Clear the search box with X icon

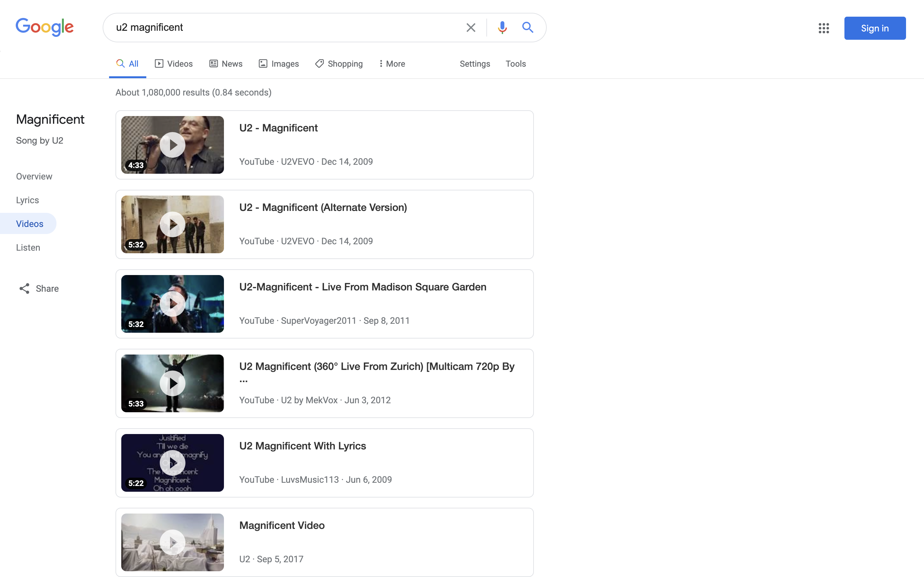tap(470, 28)
